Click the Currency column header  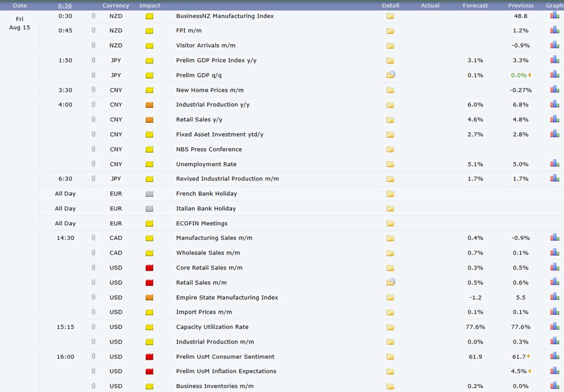coord(115,5)
